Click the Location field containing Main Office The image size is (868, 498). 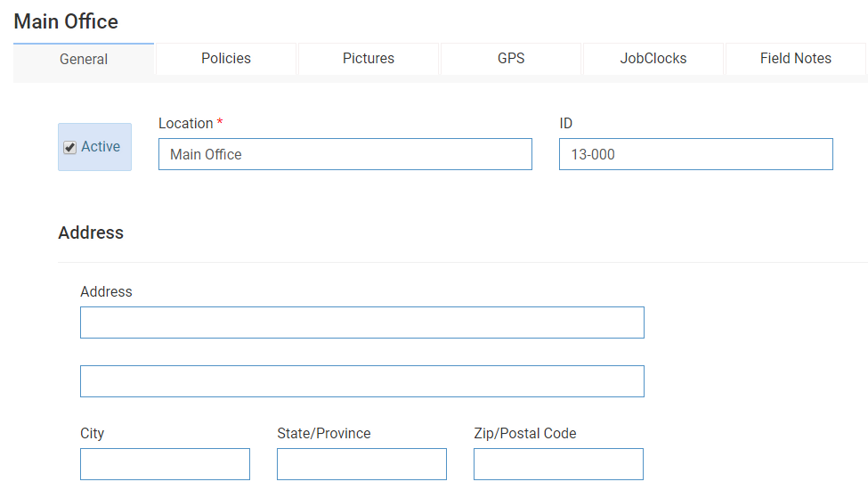pos(345,154)
